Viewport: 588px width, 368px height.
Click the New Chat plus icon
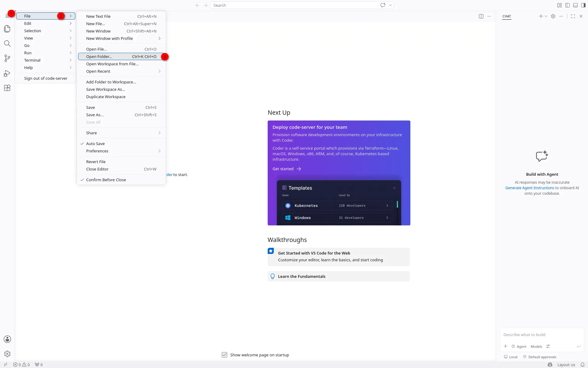[x=541, y=16]
